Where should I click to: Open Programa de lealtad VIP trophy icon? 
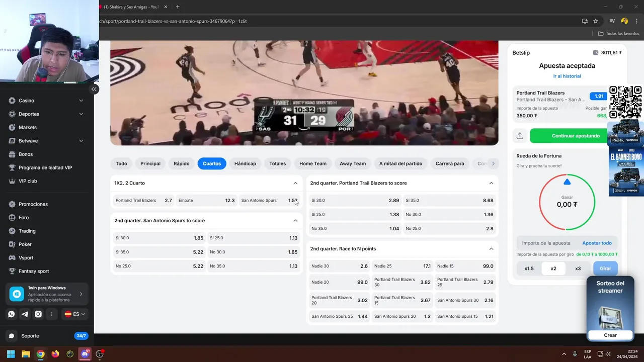[12, 167]
